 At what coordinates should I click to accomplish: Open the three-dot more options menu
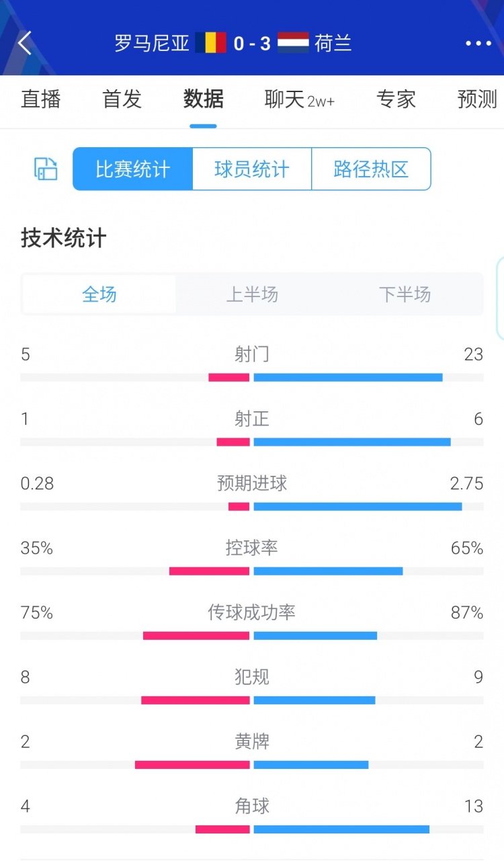tap(478, 43)
